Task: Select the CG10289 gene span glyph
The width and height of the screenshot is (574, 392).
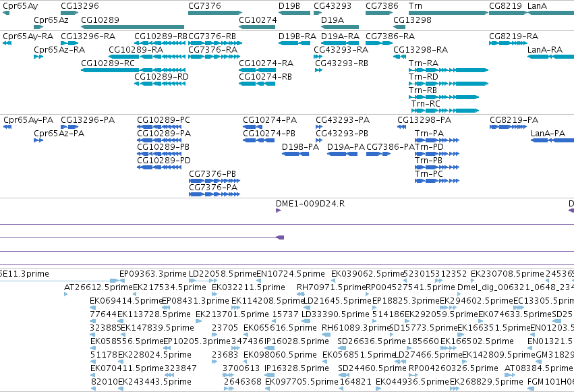Action: pyautogui.click(x=132, y=27)
